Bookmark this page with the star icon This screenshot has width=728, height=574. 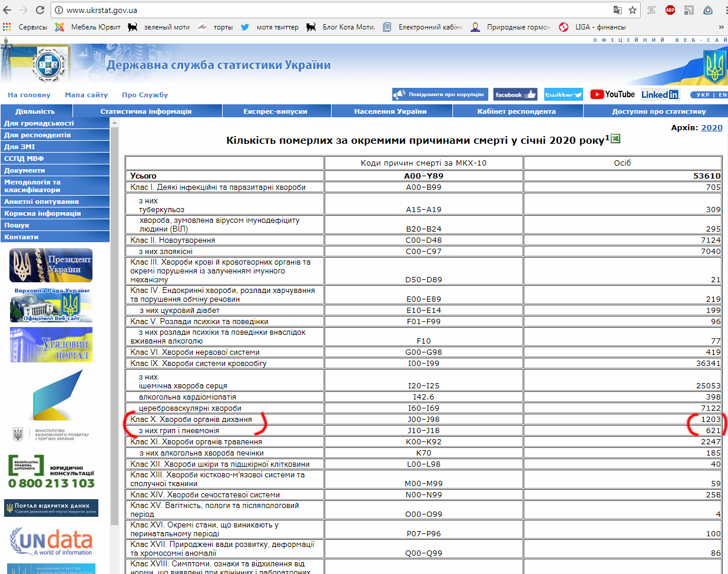(633, 10)
